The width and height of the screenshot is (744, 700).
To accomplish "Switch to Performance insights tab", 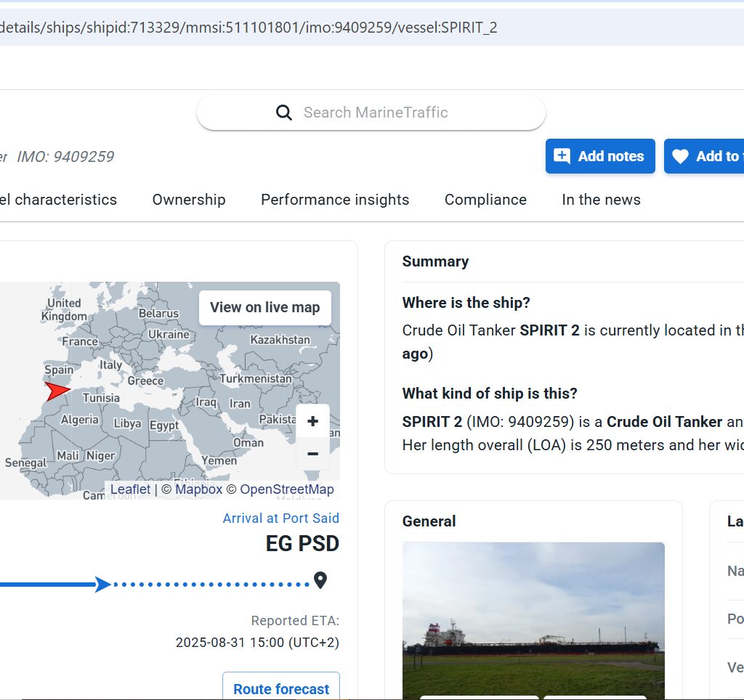I will point(335,200).
